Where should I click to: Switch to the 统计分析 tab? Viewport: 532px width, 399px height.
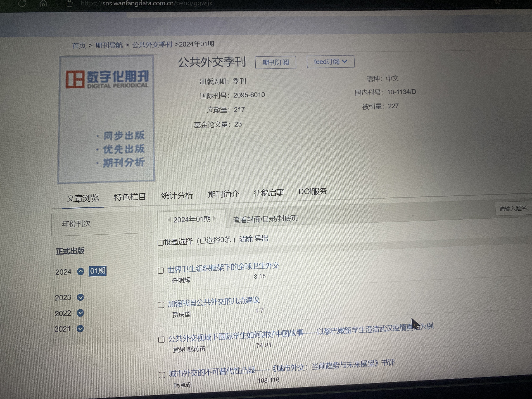tap(177, 195)
